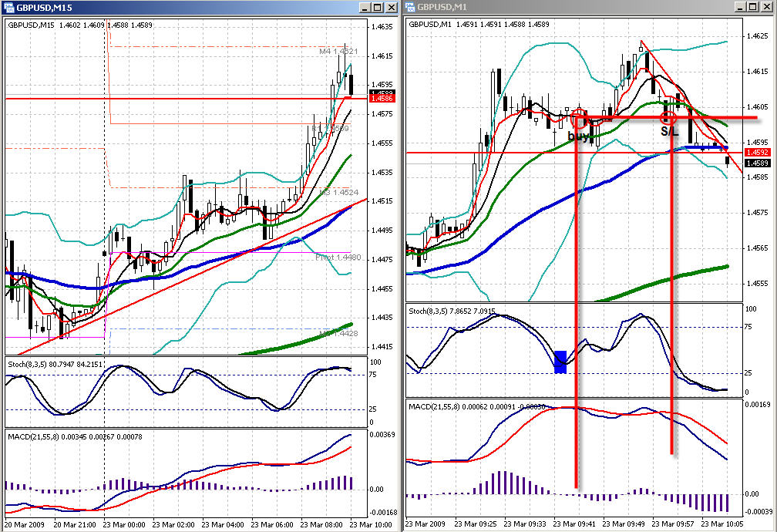
Task: Select the R1 1.4569 level label
Action: pyautogui.click(x=330, y=129)
